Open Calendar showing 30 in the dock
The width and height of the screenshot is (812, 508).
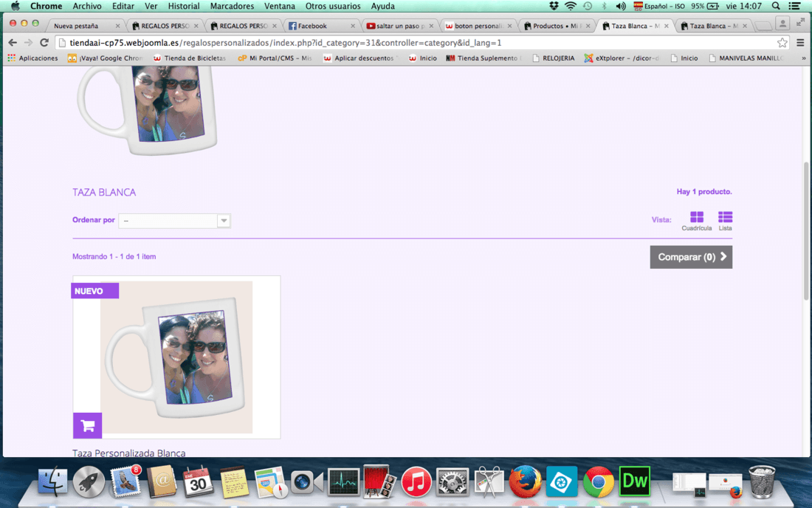tap(197, 482)
